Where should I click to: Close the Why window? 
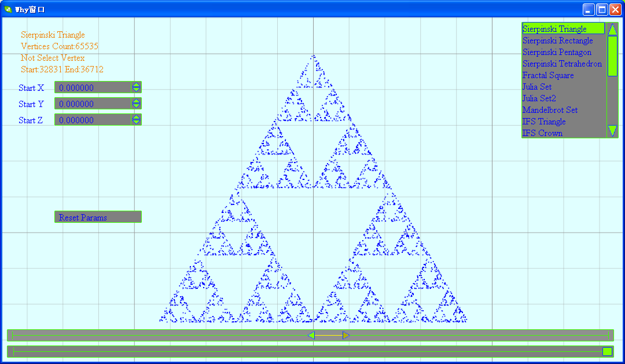[x=615, y=10]
